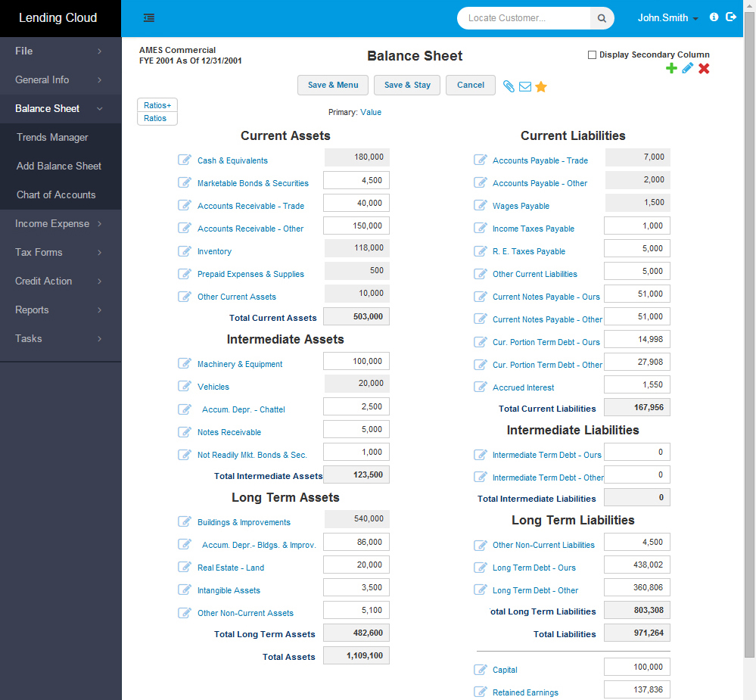Open Trends Manager in the sidebar

(52, 137)
